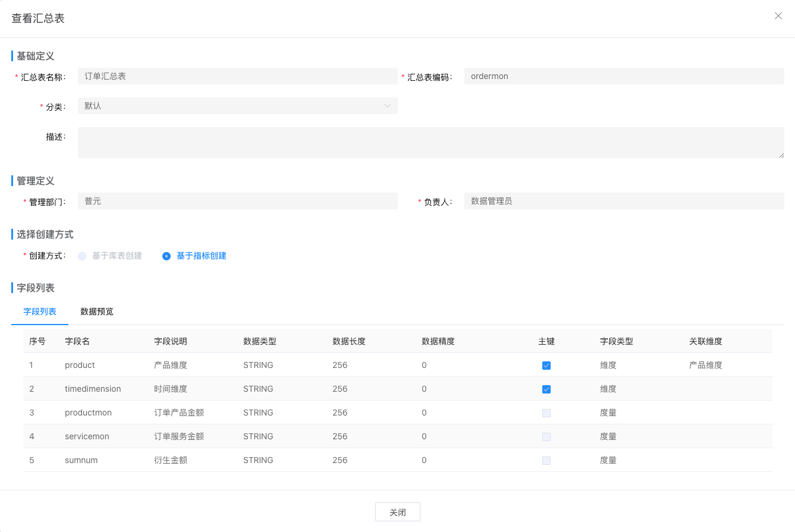Toggle primary key checkbox for sumnum row
This screenshot has width=795, height=532.
546,461
